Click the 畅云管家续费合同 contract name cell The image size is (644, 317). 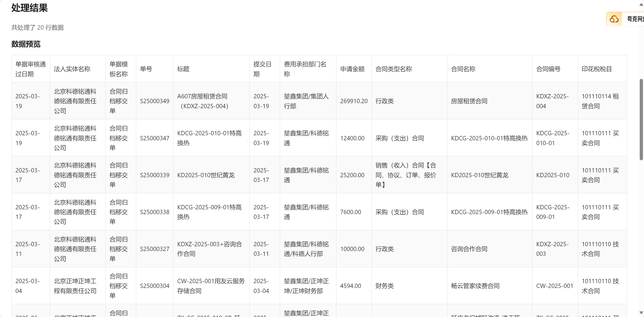(475, 286)
